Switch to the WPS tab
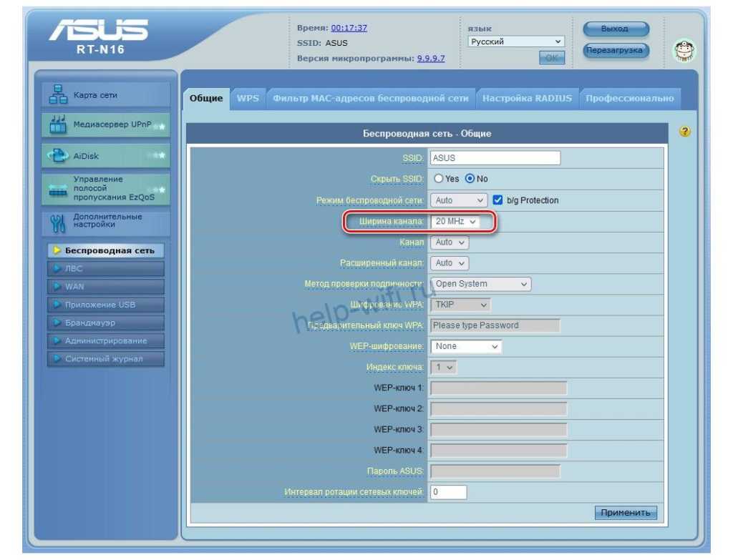733x560 pixels. tap(248, 99)
